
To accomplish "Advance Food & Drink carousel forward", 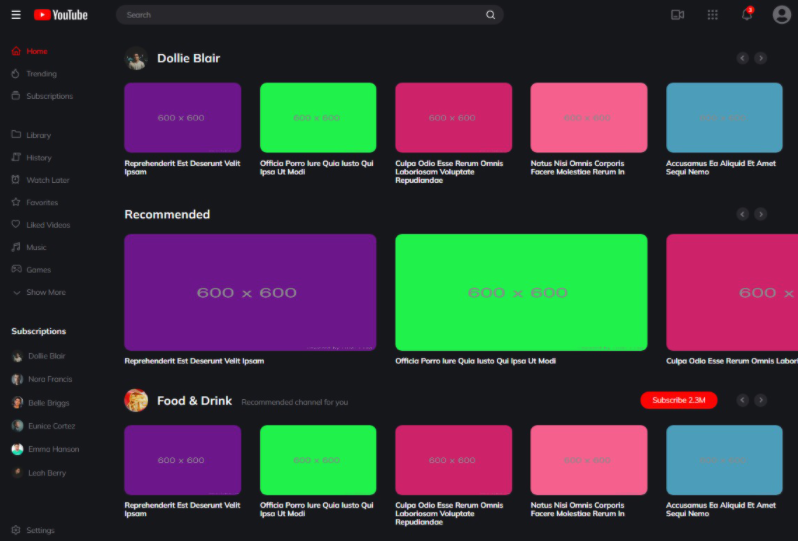I will (761, 400).
